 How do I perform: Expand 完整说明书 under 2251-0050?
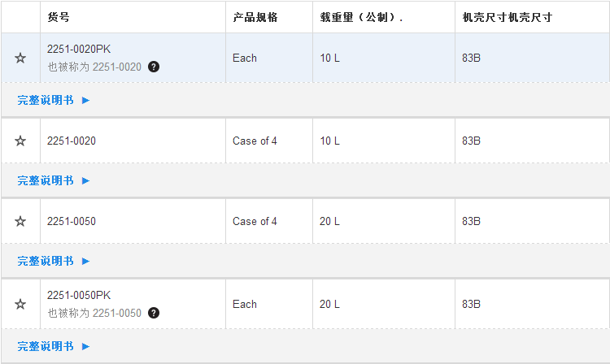coord(54,261)
